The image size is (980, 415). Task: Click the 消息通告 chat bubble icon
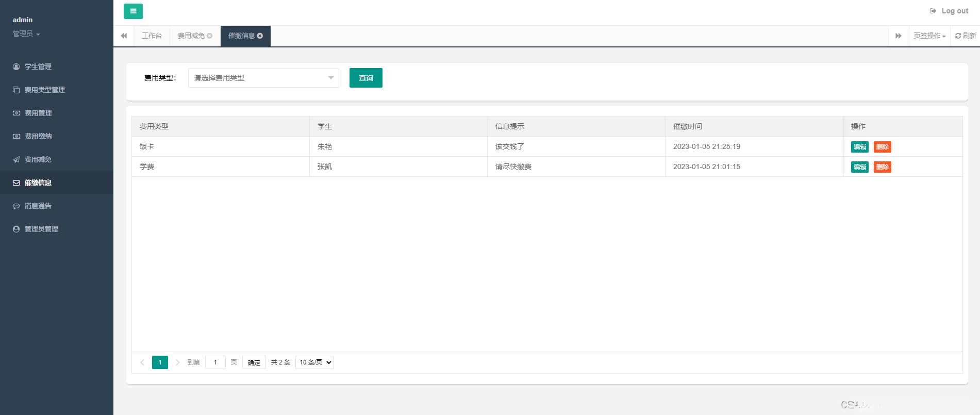click(16, 206)
